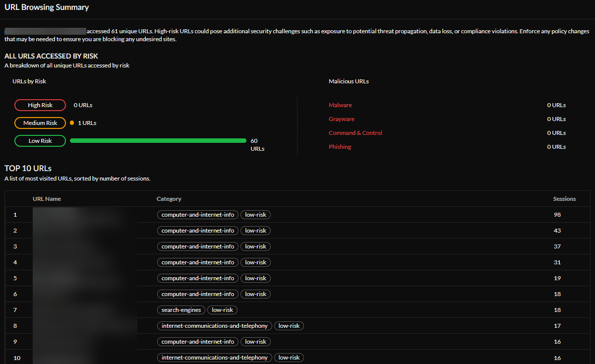Screen dimensions: 595x364
Task: Click the Sessions column header
Action: (x=564, y=199)
